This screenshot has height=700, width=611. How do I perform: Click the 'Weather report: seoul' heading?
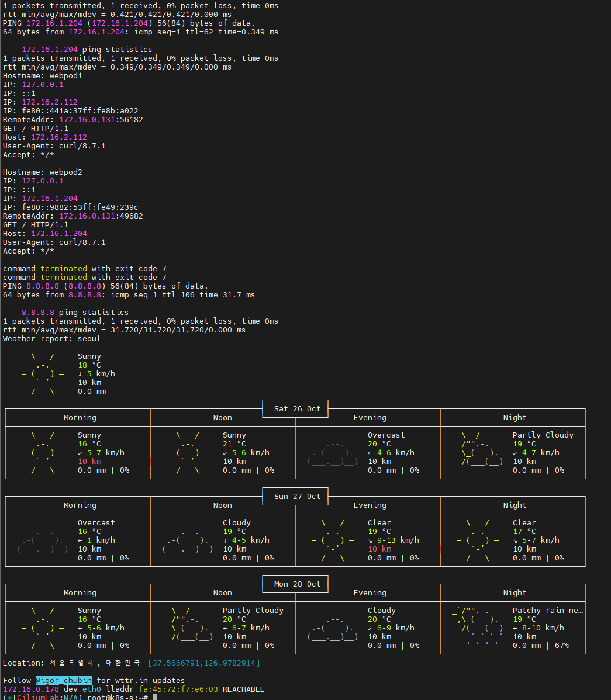(52, 339)
